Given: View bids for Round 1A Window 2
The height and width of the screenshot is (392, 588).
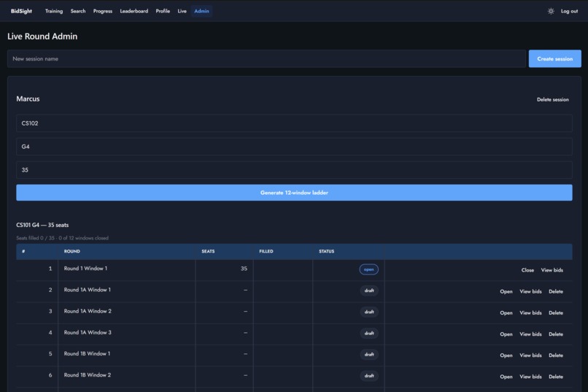Looking at the screenshot, I should 530,313.
